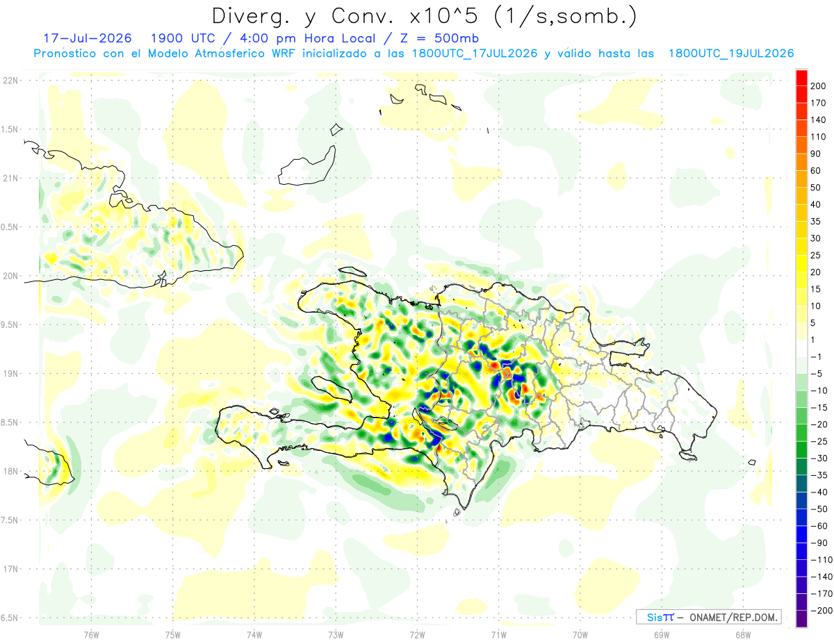Click the '1.5N' latitude label
The image size is (834, 644).
pyautogui.click(x=10, y=129)
